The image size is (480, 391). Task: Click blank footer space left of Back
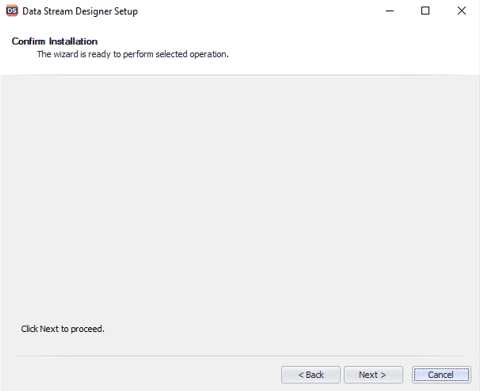coord(140,375)
